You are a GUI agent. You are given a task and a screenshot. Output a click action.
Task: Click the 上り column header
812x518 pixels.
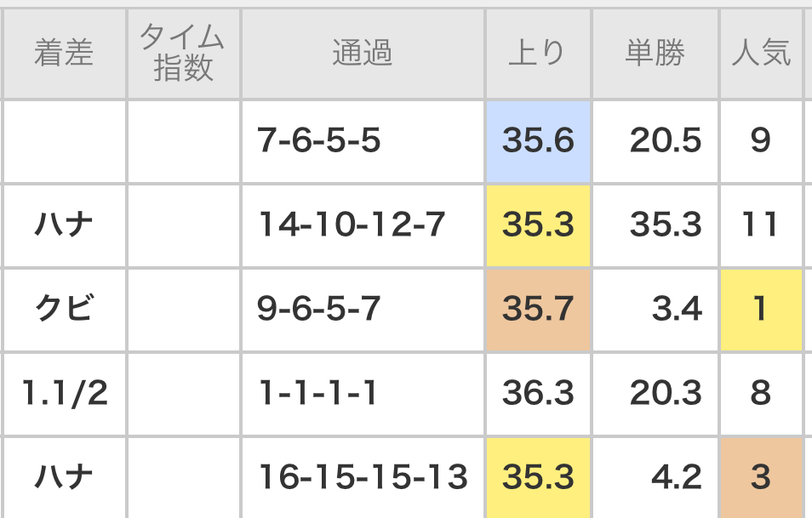[x=538, y=54]
